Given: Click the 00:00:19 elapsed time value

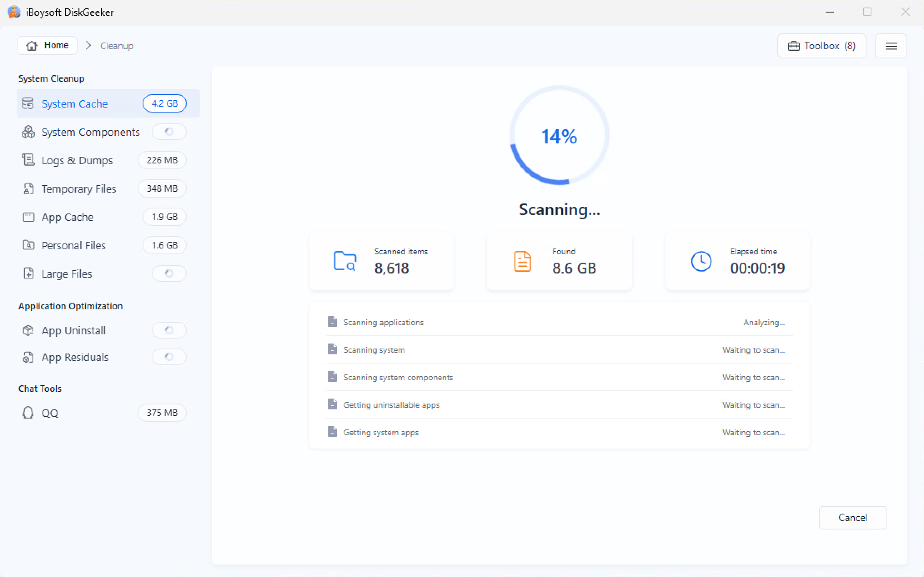Looking at the screenshot, I should (758, 268).
